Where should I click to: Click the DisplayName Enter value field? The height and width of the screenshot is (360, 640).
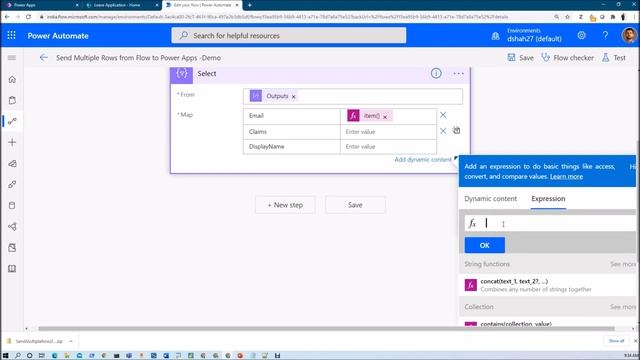[388, 147]
